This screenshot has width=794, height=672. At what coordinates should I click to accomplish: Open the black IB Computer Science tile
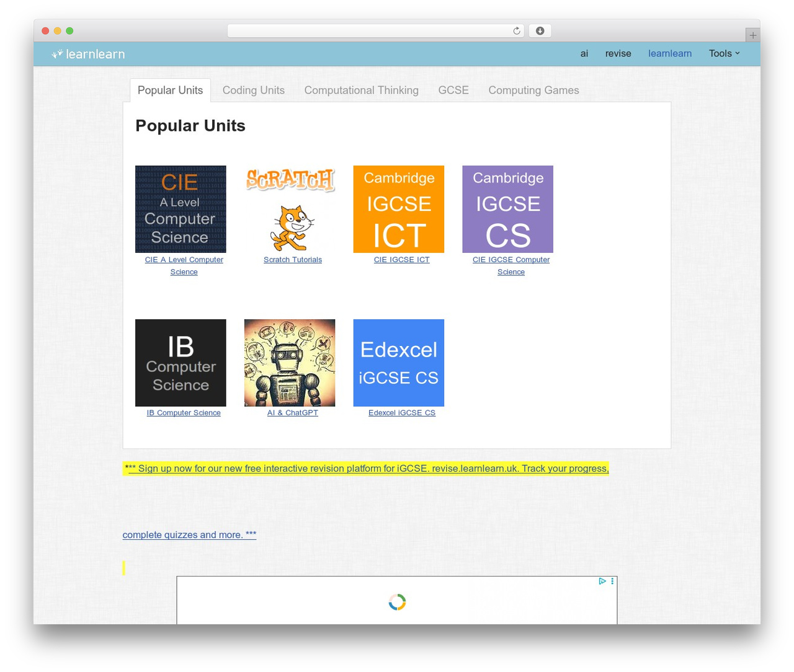(x=181, y=363)
